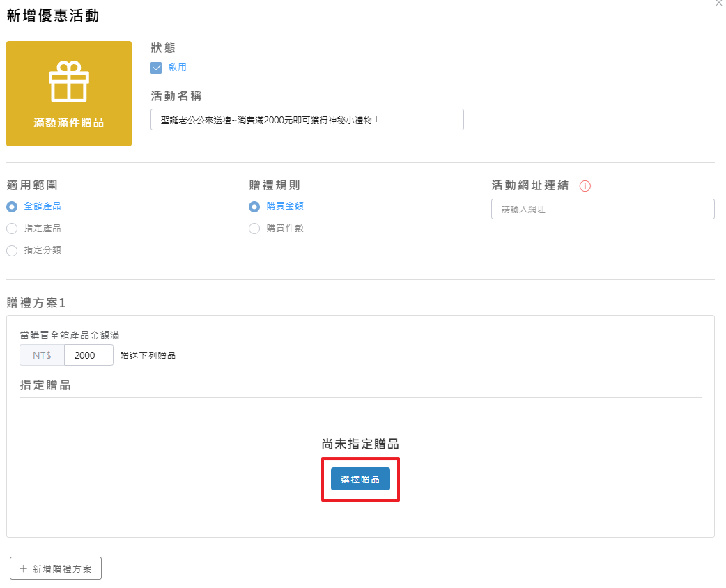Focus the 請輸入網址 URL input
Screen dimensions: 726x588
point(602,209)
